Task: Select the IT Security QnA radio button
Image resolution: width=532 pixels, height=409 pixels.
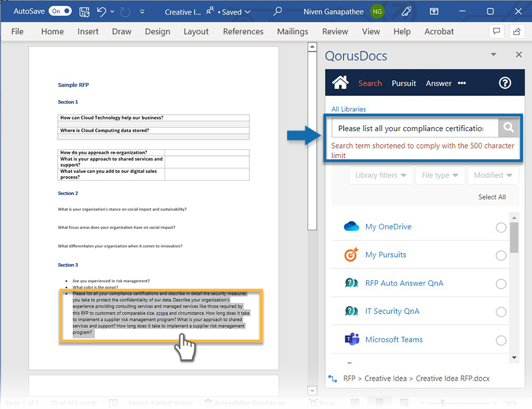Action: (x=500, y=312)
